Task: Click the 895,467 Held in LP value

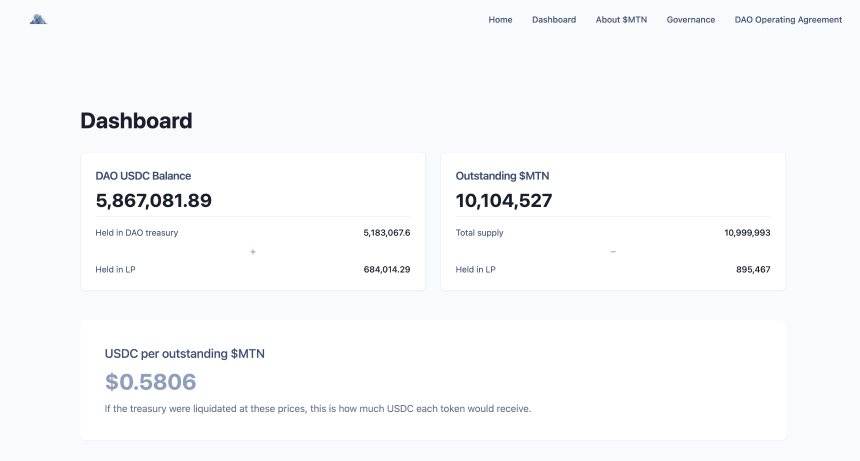Action: (753, 270)
